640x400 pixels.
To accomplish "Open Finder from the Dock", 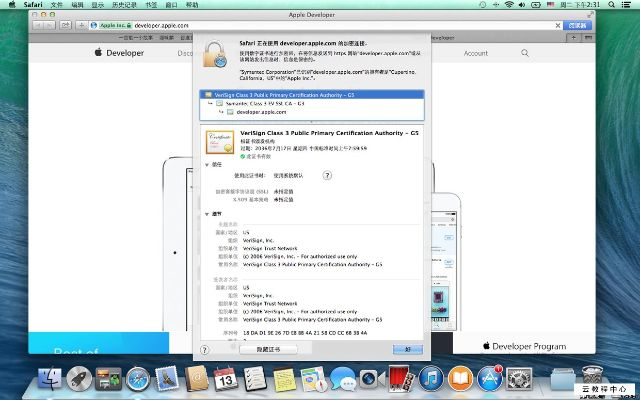I will pyautogui.click(x=49, y=378).
